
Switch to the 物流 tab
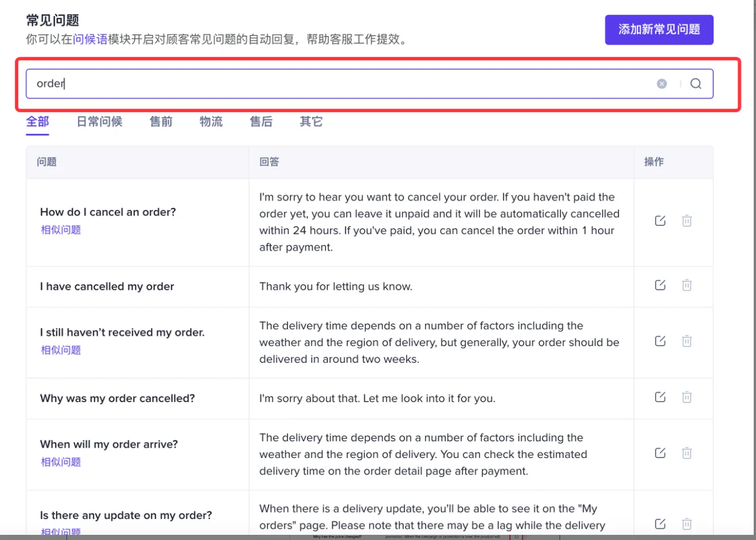pos(211,122)
